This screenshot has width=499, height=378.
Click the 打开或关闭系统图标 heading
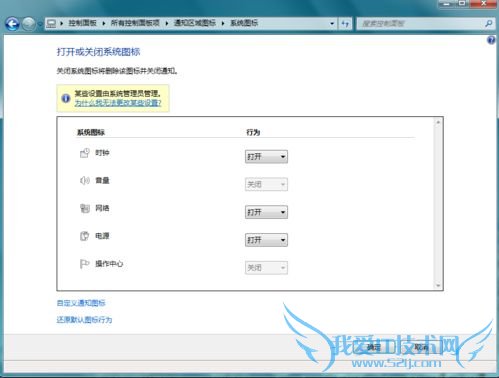point(98,52)
